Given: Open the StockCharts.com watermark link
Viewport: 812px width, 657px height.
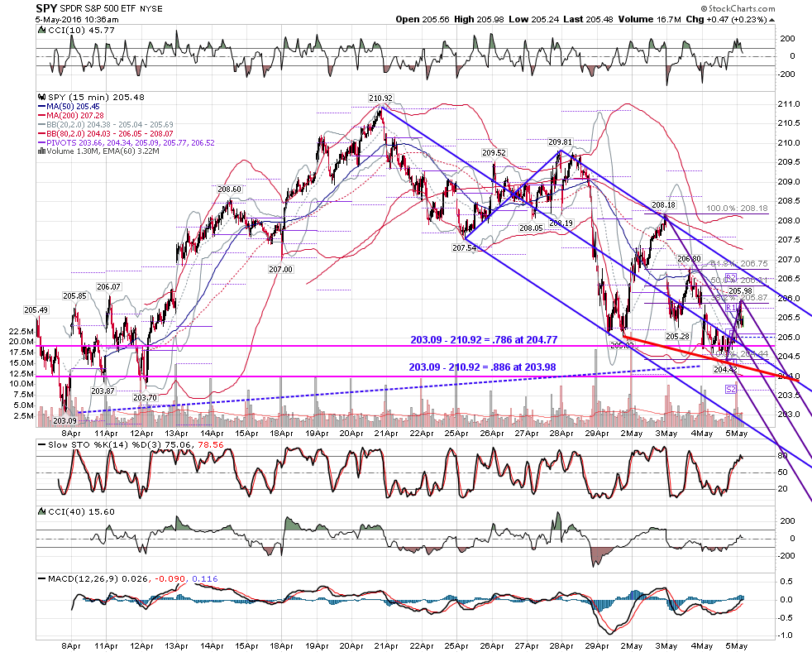Looking at the screenshot, I should [738, 8].
